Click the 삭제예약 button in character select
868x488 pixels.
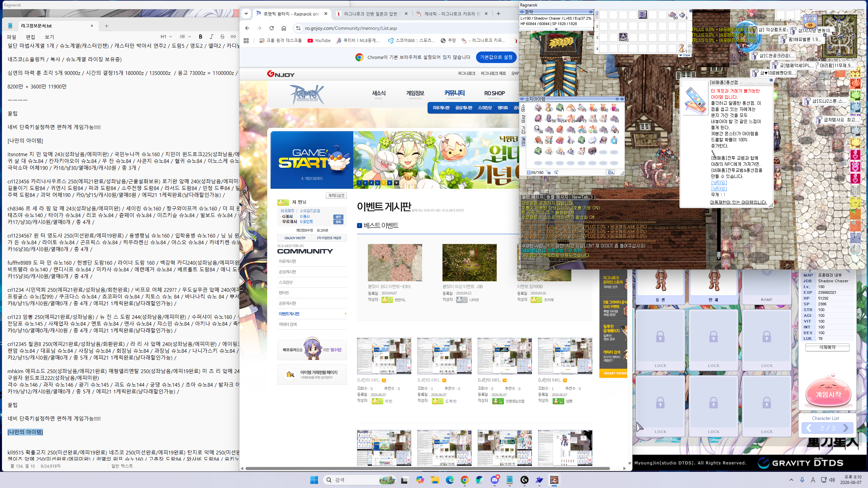click(827, 347)
